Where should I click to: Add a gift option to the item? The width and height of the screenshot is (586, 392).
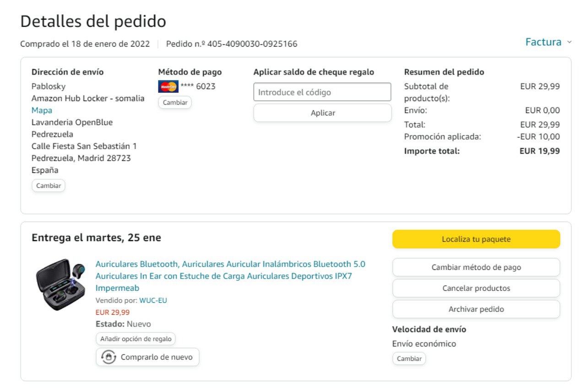pos(136,339)
